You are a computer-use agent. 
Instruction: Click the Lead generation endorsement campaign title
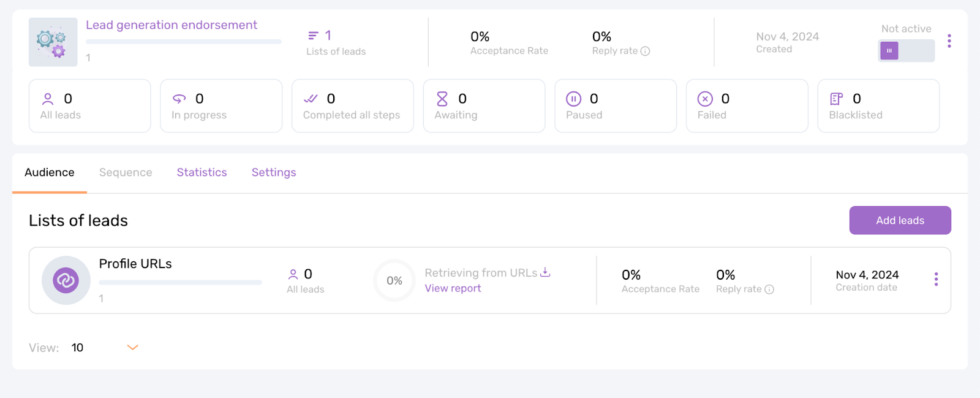click(x=171, y=25)
